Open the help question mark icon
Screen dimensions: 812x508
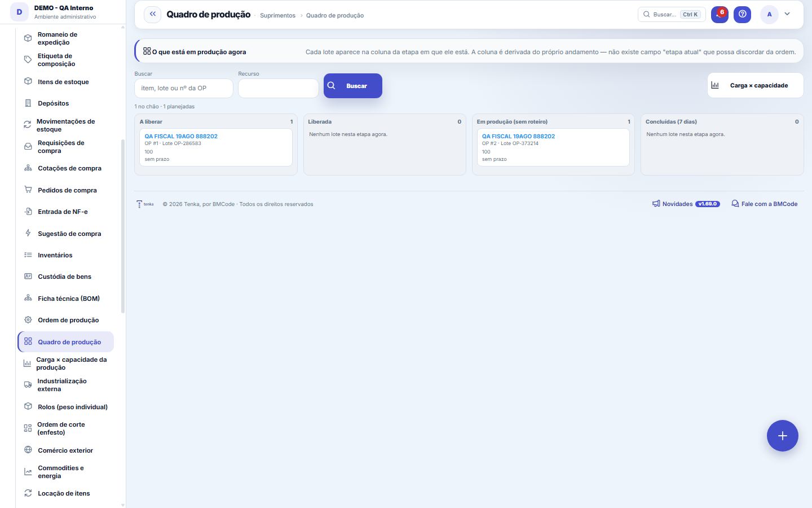(743, 14)
